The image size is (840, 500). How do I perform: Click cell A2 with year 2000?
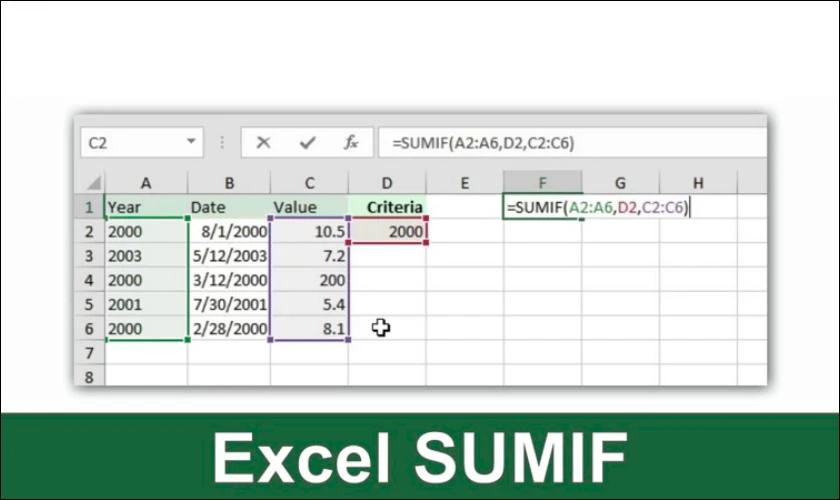click(x=146, y=232)
